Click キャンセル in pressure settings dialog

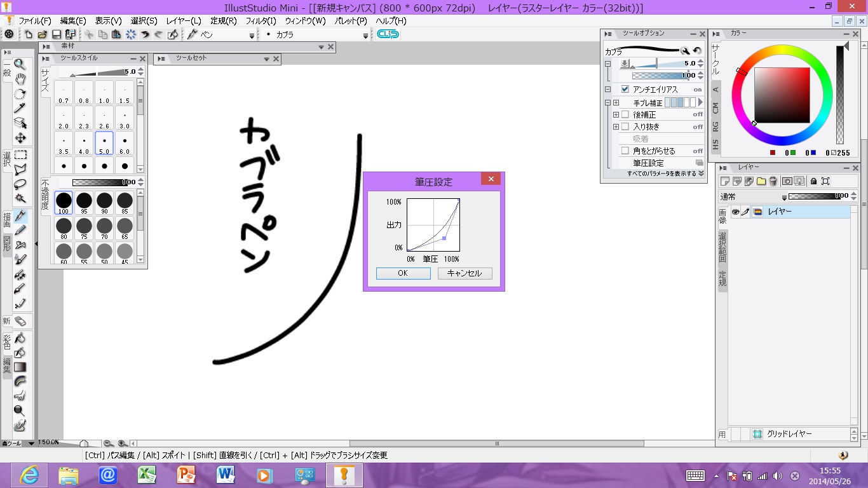pyautogui.click(x=465, y=273)
